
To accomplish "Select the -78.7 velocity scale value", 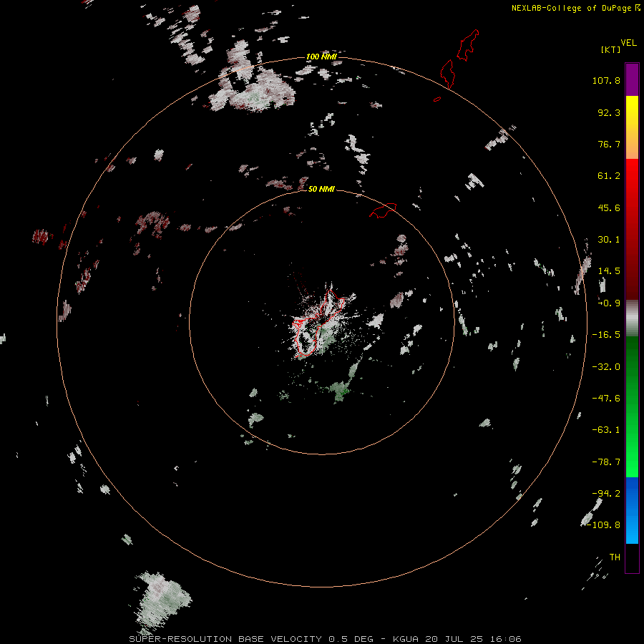I will (x=606, y=462).
